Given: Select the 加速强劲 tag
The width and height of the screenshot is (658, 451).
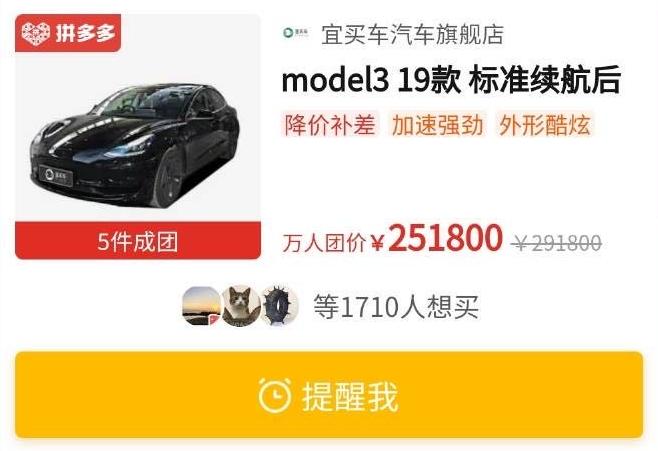Looking at the screenshot, I should coord(438,125).
